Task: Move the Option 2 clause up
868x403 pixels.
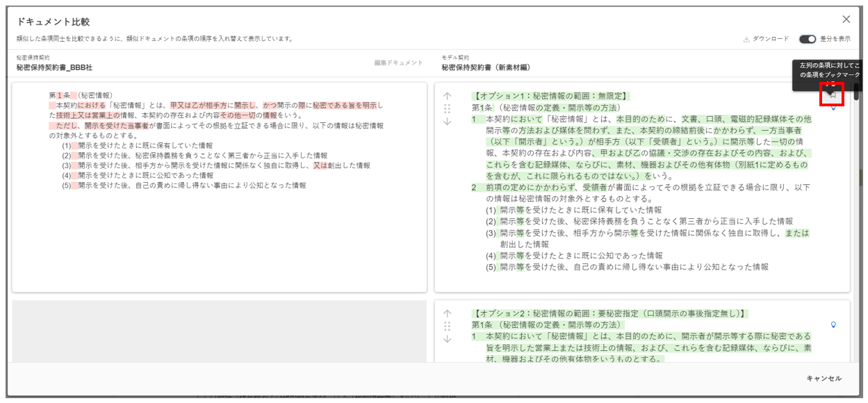Action: 447,313
